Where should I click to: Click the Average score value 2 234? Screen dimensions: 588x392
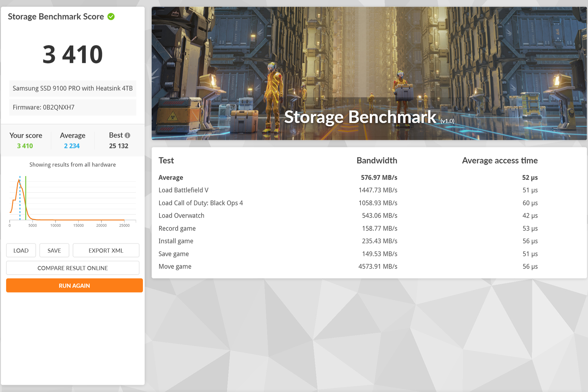pyautogui.click(x=72, y=146)
